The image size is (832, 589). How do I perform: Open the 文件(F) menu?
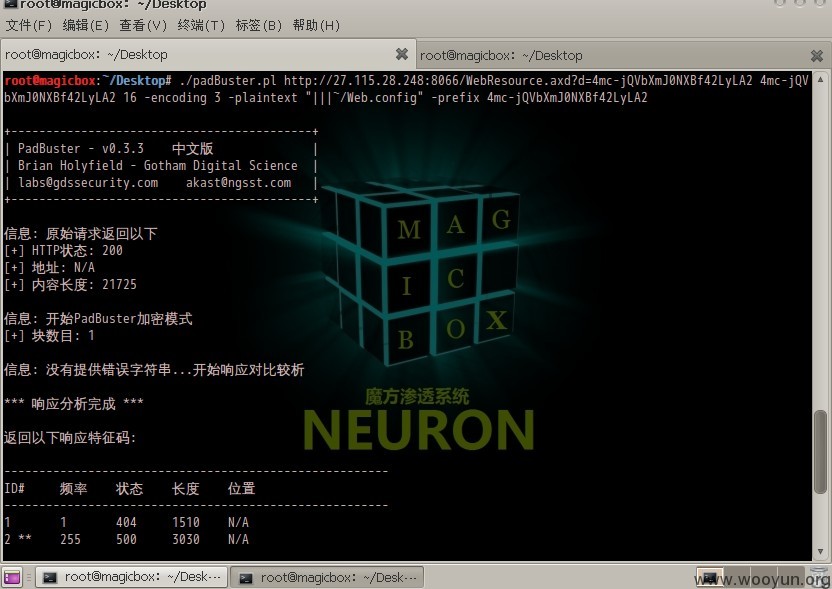(29, 25)
